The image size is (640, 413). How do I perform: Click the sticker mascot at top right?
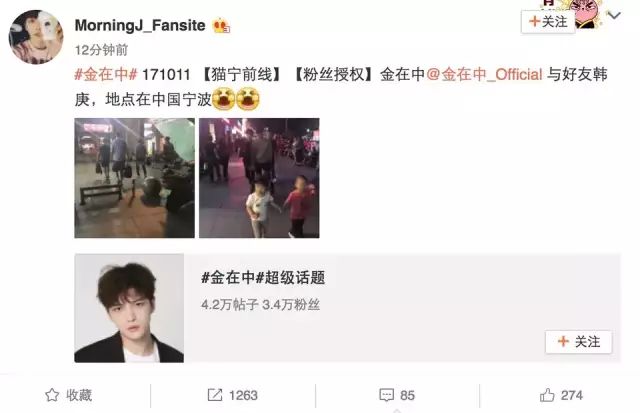coord(586,13)
